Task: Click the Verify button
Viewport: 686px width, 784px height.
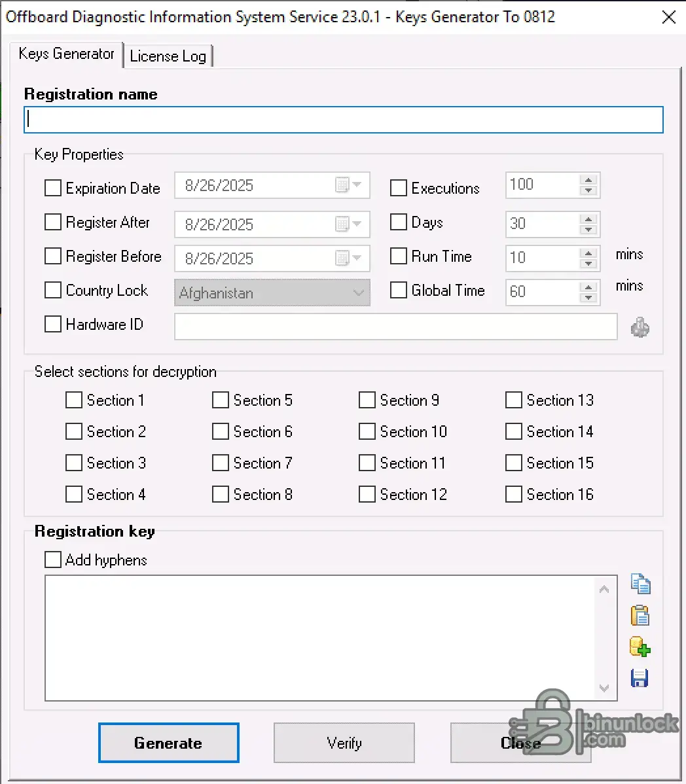Action: 344,743
